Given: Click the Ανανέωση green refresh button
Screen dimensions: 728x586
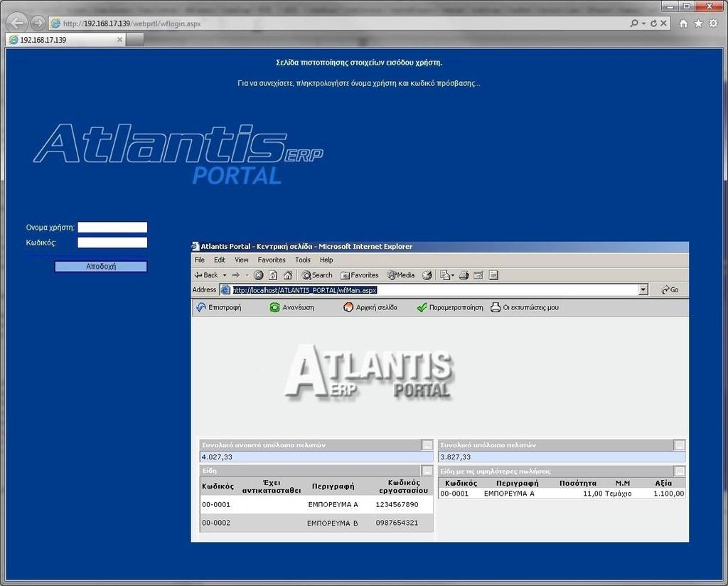Looking at the screenshot, I should coord(292,307).
